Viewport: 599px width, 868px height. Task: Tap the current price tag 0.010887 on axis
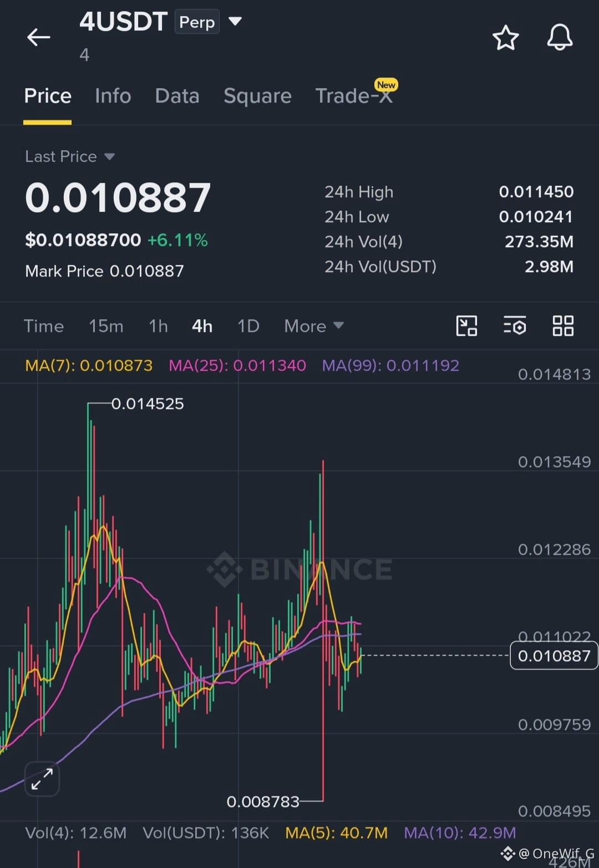(554, 656)
